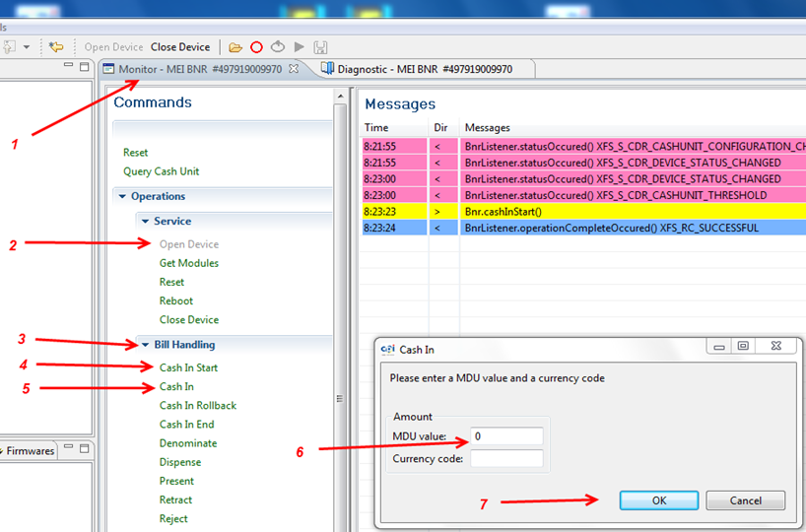Cancel the Cash In dialog
This screenshot has height=532, width=806.
[745, 500]
